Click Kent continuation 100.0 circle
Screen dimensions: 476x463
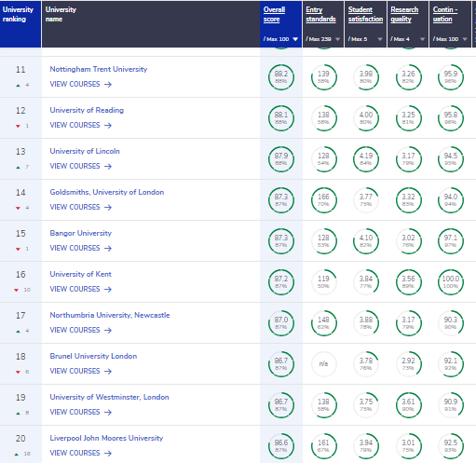click(451, 282)
